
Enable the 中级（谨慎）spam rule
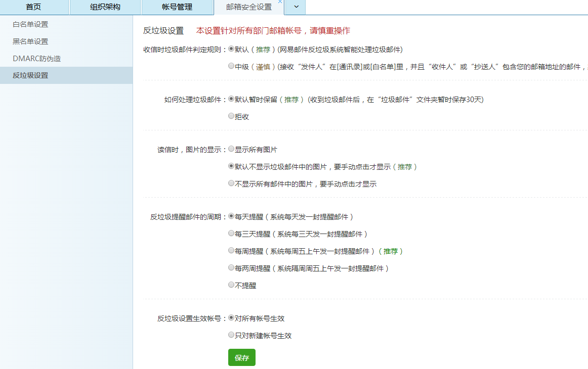231,66
